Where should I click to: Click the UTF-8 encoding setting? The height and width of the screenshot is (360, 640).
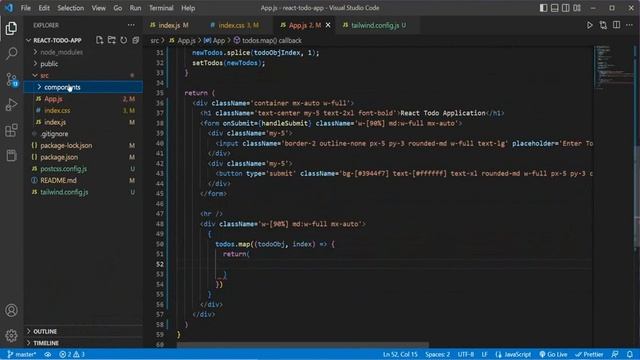(466, 354)
